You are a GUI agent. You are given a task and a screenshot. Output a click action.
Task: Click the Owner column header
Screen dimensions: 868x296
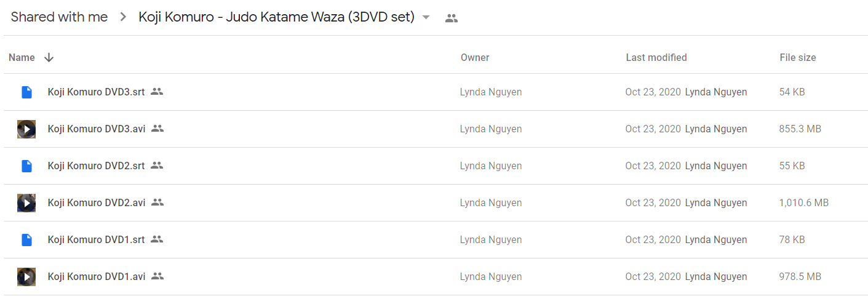[475, 57]
